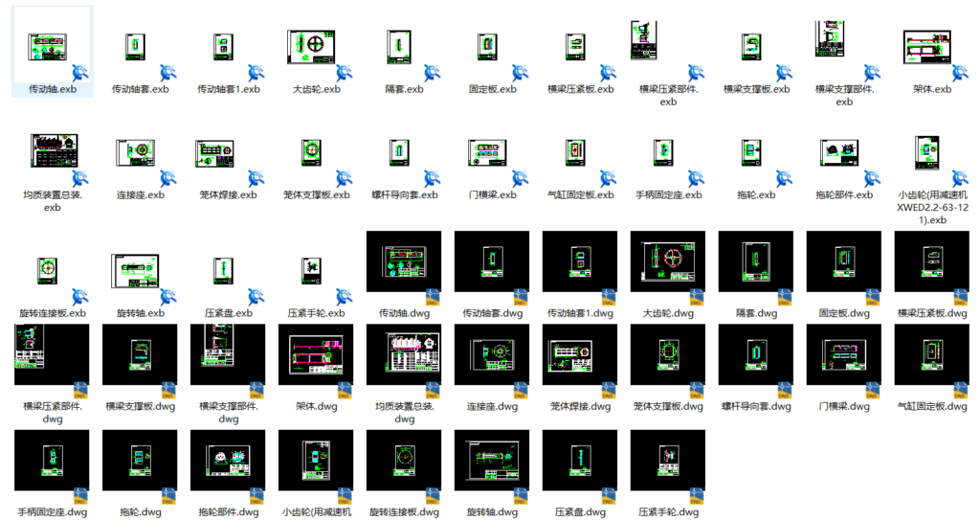
Task: Select the 横梁压紧部件.exb file icon
Action: pyautogui.click(x=644, y=40)
